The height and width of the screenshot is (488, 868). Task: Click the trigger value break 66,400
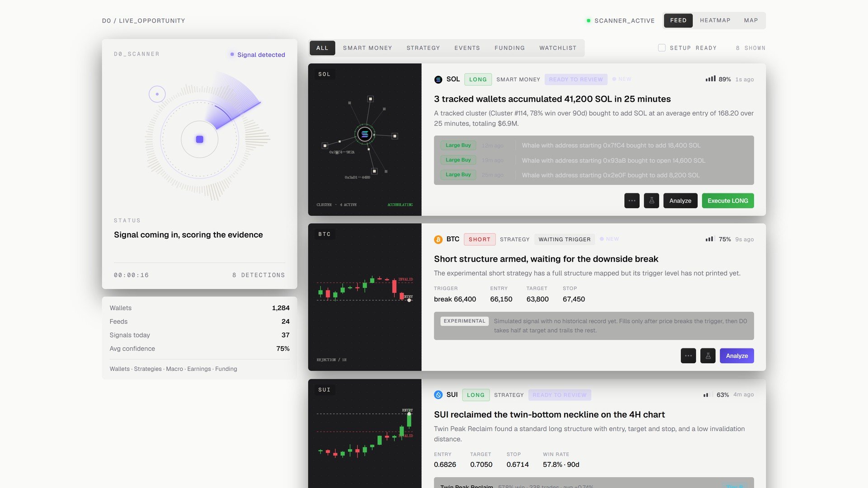coord(455,299)
